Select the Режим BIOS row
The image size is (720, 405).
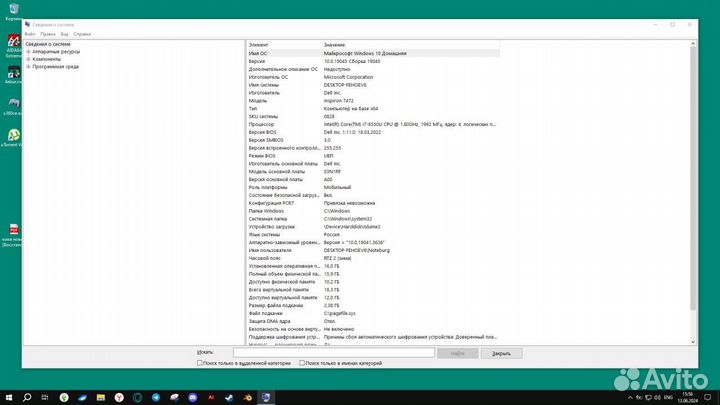click(x=373, y=156)
